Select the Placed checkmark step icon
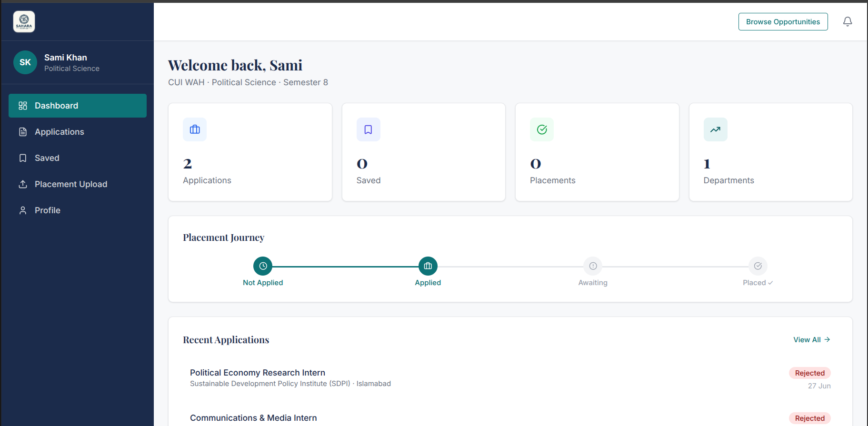 (x=758, y=266)
